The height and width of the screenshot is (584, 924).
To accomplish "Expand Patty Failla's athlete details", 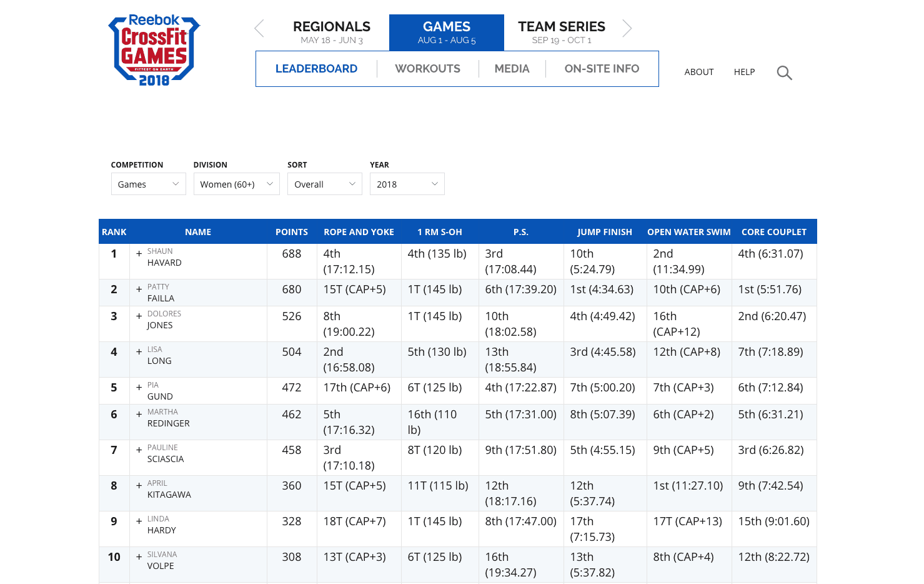I will coord(139,289).
